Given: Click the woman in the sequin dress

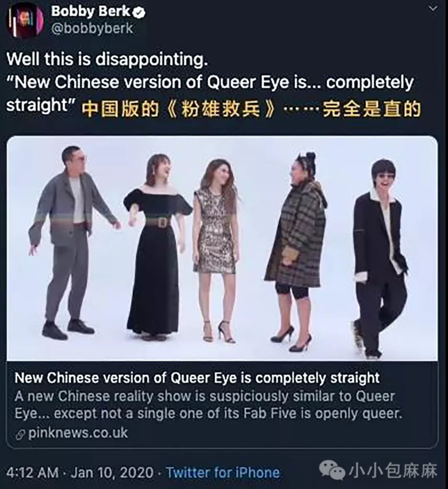Looking at the screenshot, I should pyautogui.click(x=215, y=250).
